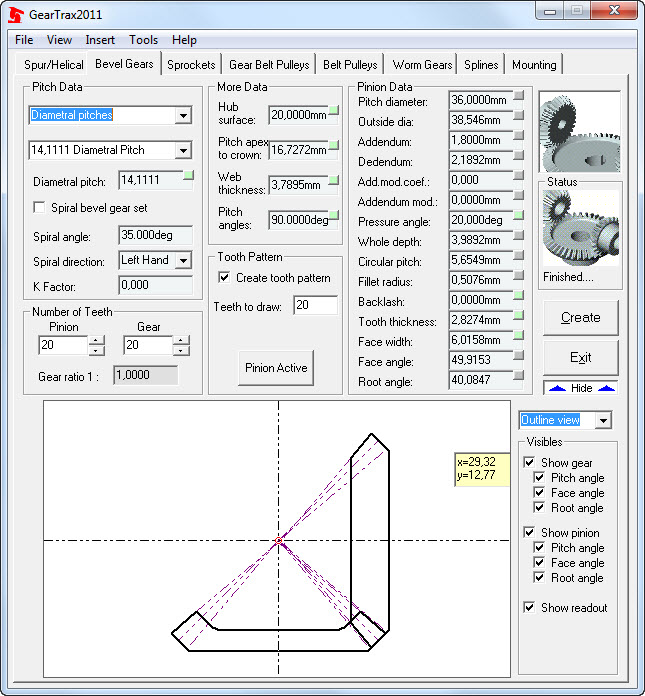The height and width of the screenshot is (696, 645).
Task: Click lock indicator next to Outside dia field
Action: pos(518,116)
